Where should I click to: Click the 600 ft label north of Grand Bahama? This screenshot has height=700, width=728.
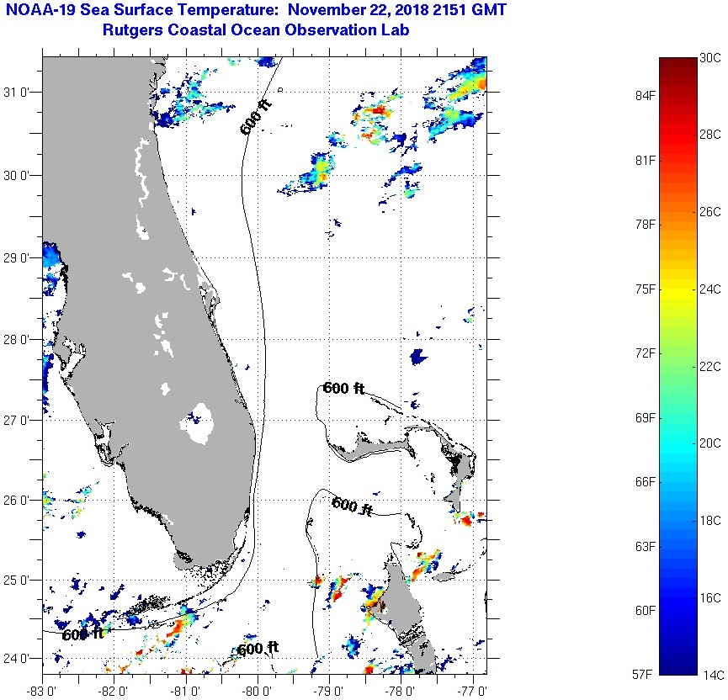[x=343, y=388]
